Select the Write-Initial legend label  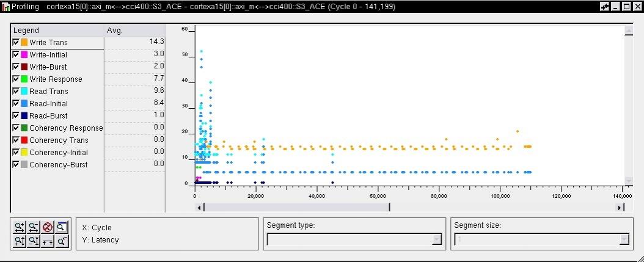coord(48,54)
